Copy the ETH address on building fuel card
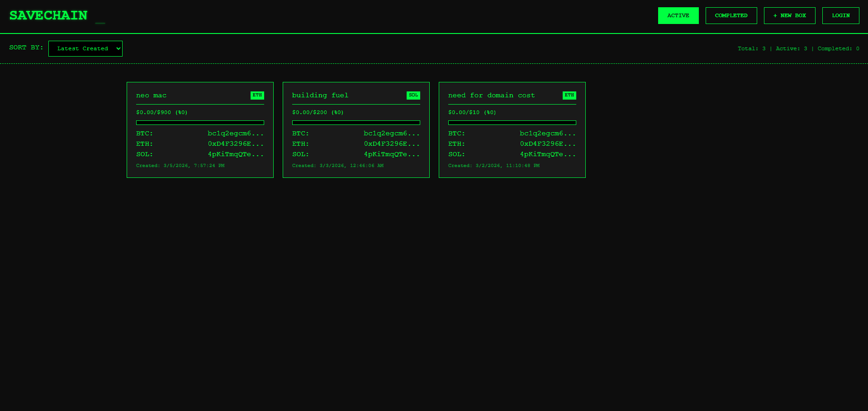The image size is (868, 411). [392, 143]
